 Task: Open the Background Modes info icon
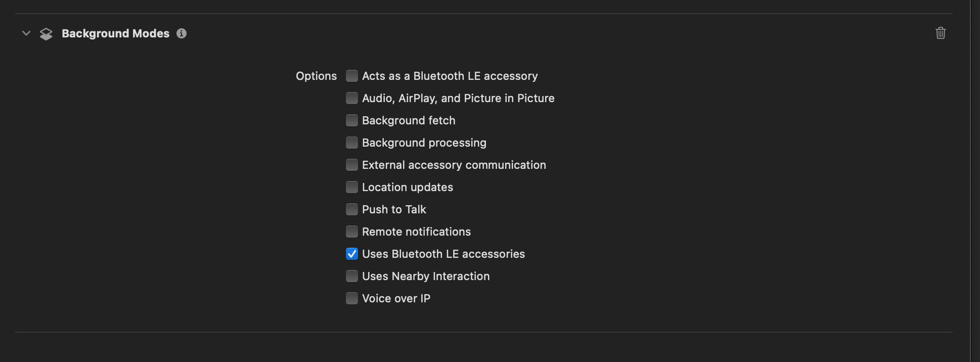[x=182, y=33]
